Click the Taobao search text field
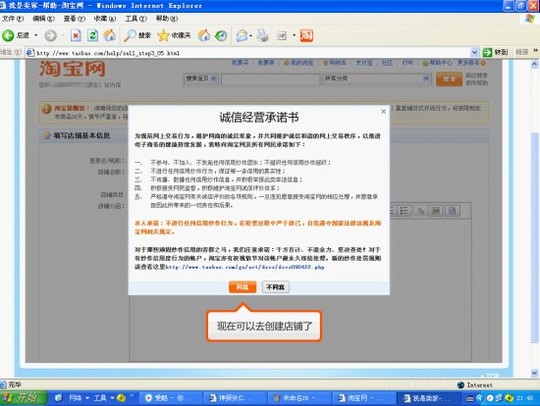540x406 pixels. (x=271, y=79)
